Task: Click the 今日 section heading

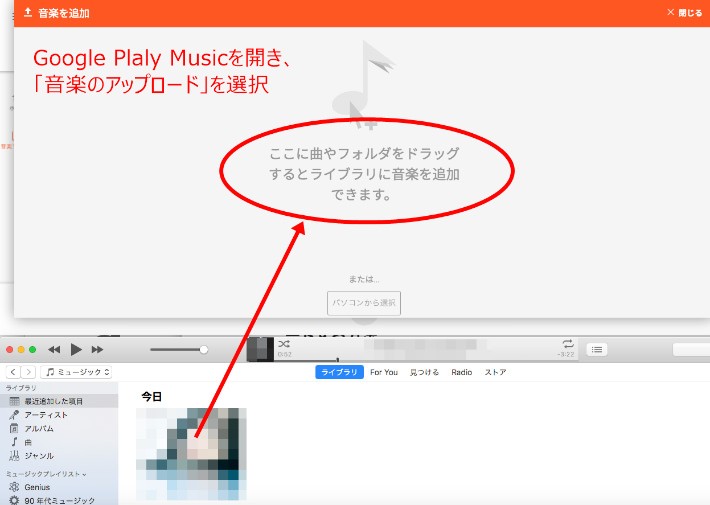Action: pyautogui.click(x=151, y=396)
